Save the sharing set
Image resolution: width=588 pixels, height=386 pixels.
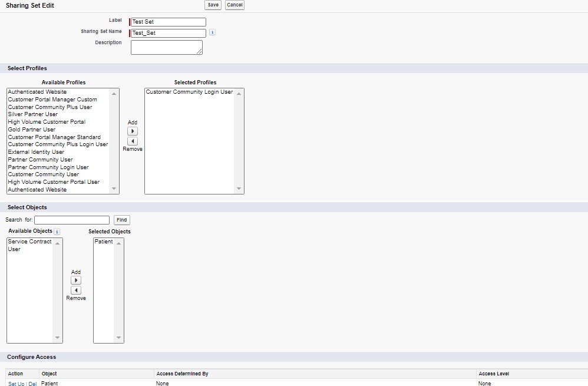(x=213, y=5)
